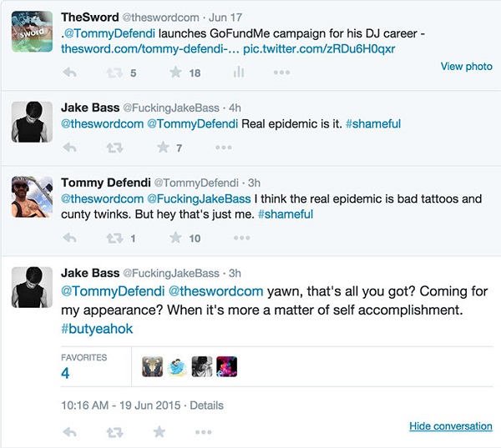The width and height of the screenshot is (501, 448).
Task: Click Hide conversation link
Action: click(450, 426)
